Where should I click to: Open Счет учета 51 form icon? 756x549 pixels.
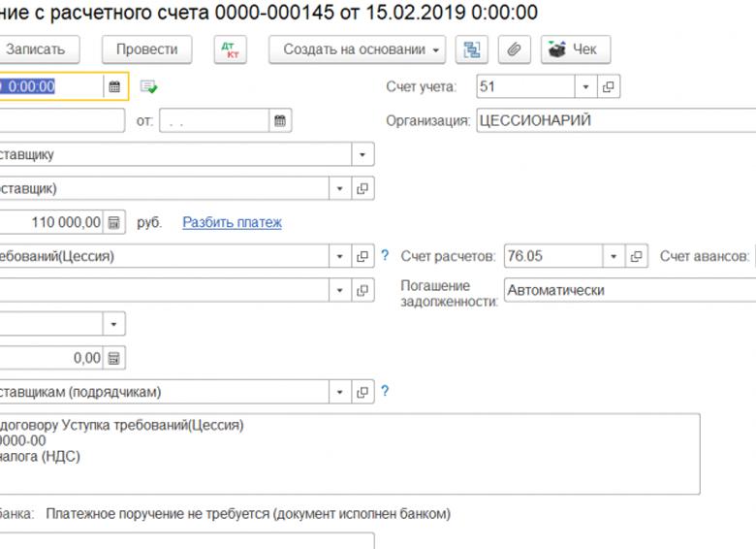coord(609,87)
